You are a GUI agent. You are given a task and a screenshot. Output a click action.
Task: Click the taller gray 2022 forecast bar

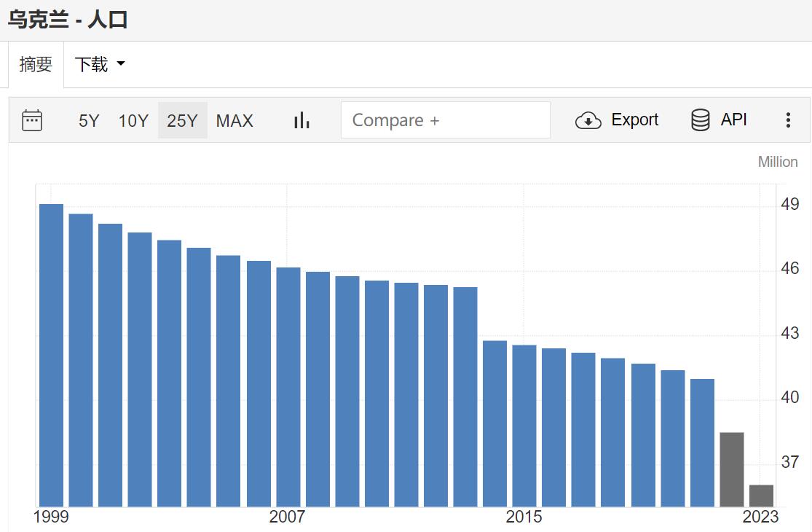(x=732, y=469)
